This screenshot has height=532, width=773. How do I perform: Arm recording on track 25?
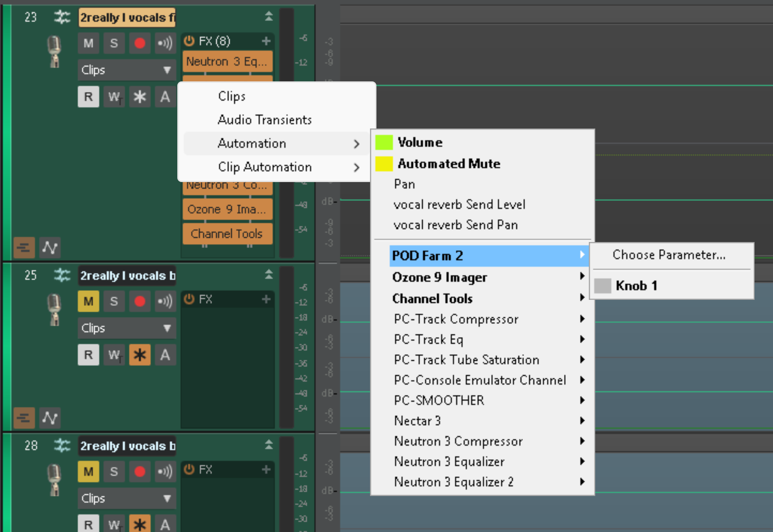pyautogui.click(x=140, y=302)
